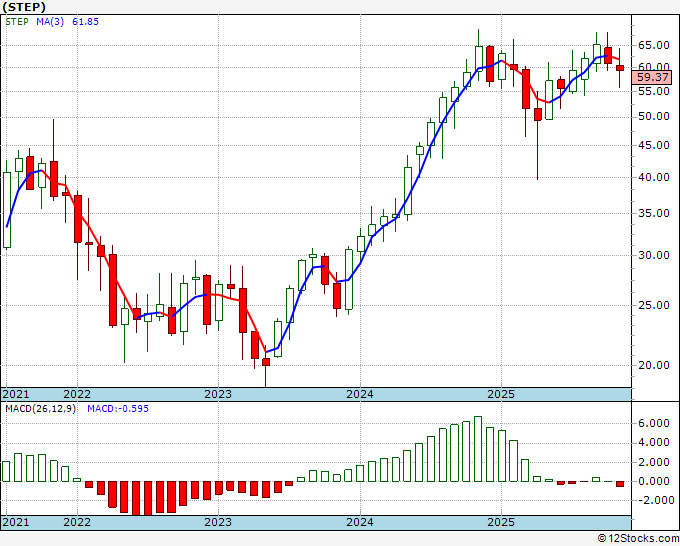Click the MACD(26,12,9) indicator label
This screenshot has width=680, height=546.
coord(40,409)
